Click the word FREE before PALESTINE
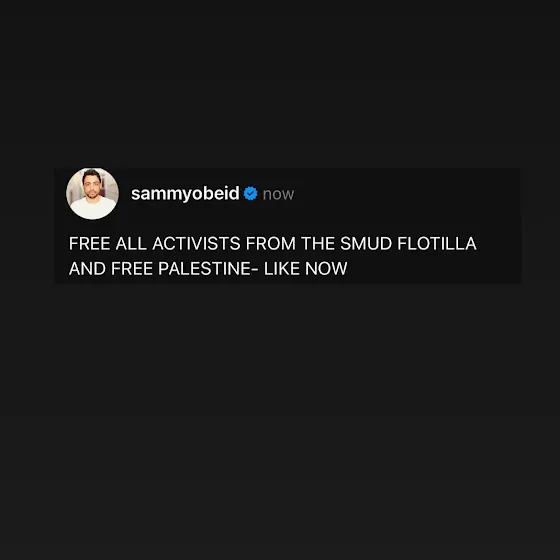The width and height of the screenshot is (560, 560). (132, 269)
